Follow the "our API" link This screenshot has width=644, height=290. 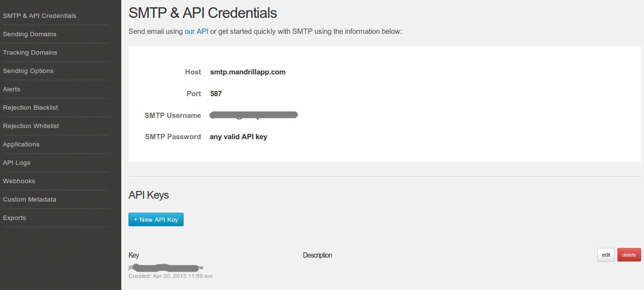(x=196, y=31)
